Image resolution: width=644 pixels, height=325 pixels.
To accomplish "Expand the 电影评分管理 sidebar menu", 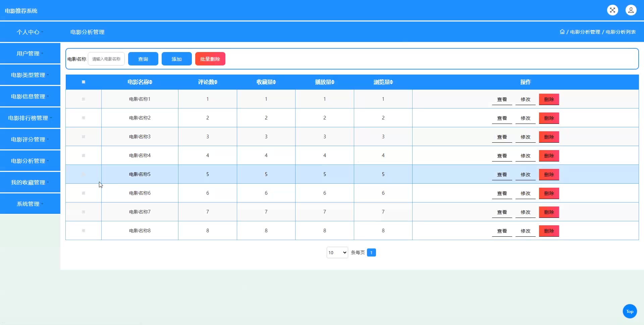I will pos(30,139).
